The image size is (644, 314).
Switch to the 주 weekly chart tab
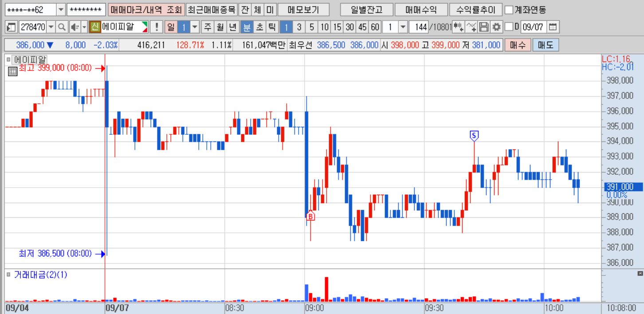(x=207, y=27)
